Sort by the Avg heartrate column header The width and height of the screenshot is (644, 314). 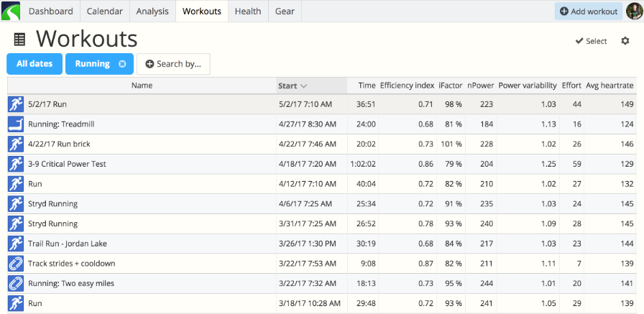(x=609, y=86)
